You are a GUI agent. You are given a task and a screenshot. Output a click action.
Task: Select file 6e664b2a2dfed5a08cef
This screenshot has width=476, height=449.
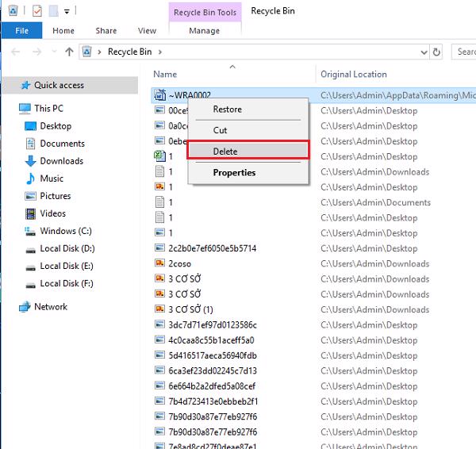click(x=212, y=386)
